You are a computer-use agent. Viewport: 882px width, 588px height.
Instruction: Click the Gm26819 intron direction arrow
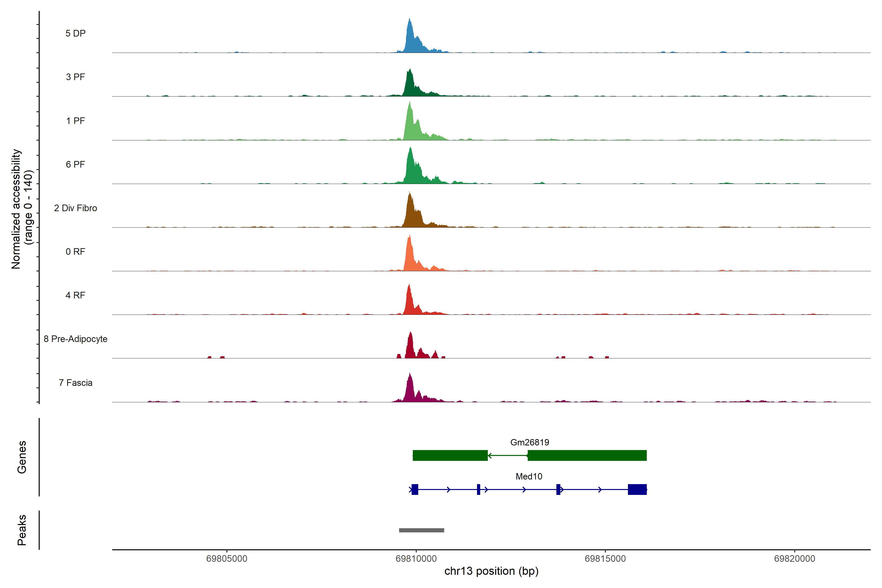pos(490,455)
